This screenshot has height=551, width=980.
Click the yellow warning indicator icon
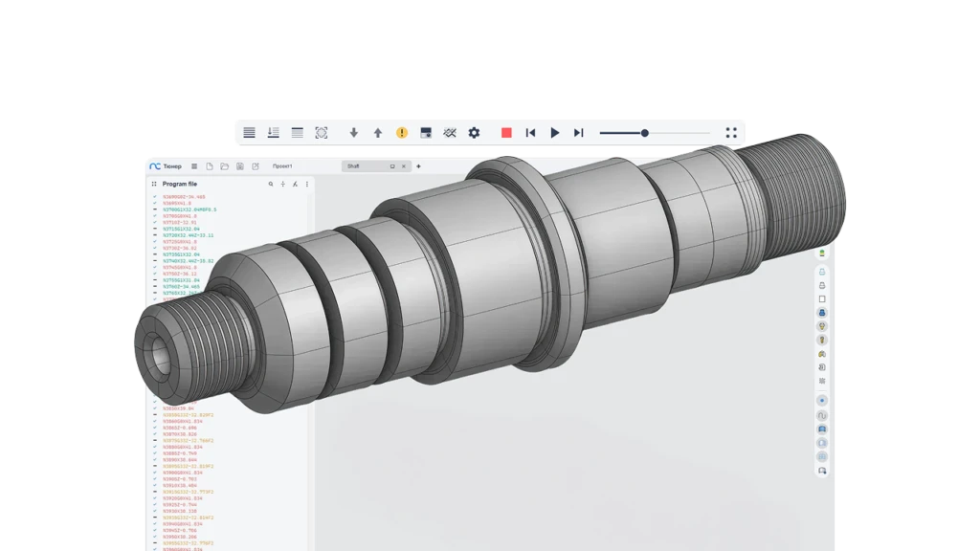(x=402, y=133)
